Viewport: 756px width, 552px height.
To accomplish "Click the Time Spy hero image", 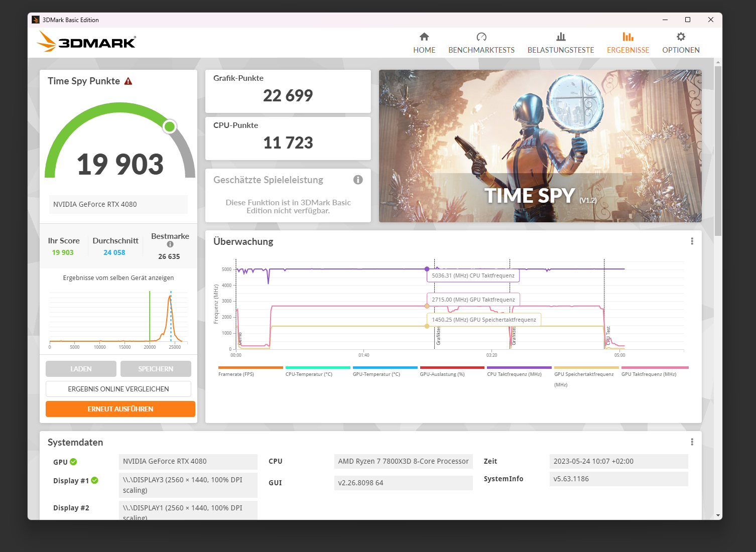I will click(540, 146).
